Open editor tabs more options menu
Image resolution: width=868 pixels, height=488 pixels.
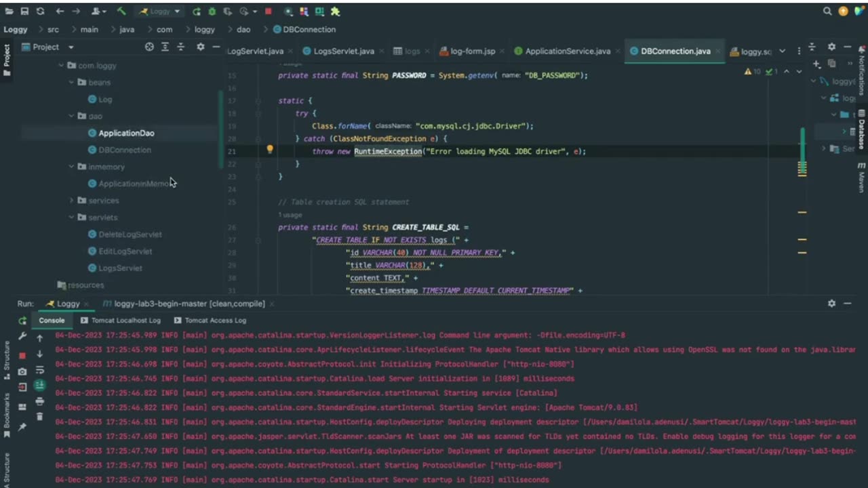[x=799, y=51]
